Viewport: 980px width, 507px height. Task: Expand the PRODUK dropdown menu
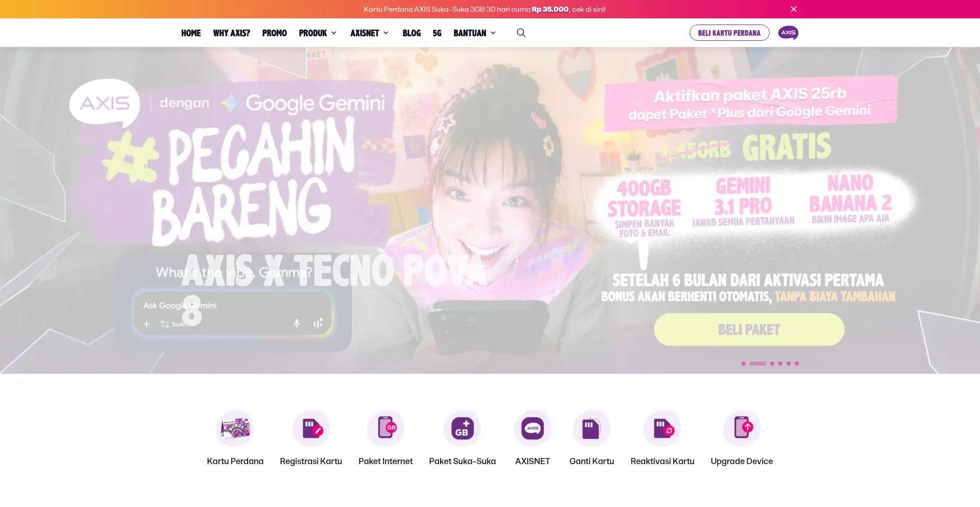point(318,33)
